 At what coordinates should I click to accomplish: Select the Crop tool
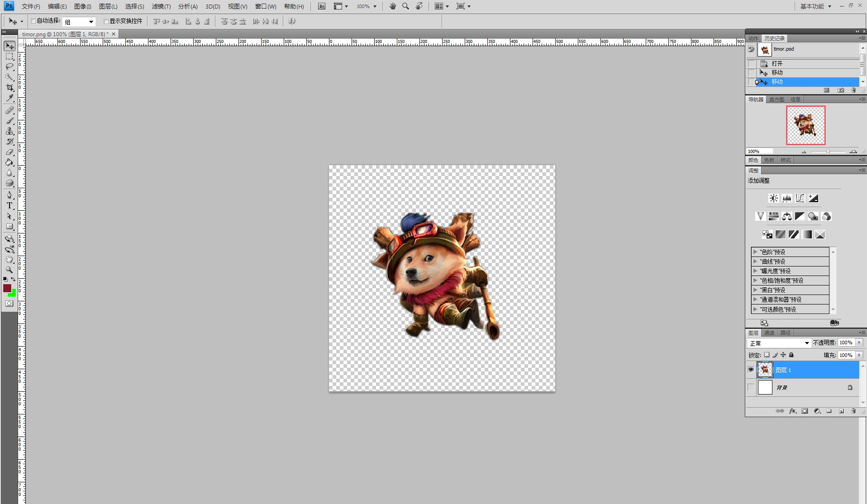[x=10, y=88]
